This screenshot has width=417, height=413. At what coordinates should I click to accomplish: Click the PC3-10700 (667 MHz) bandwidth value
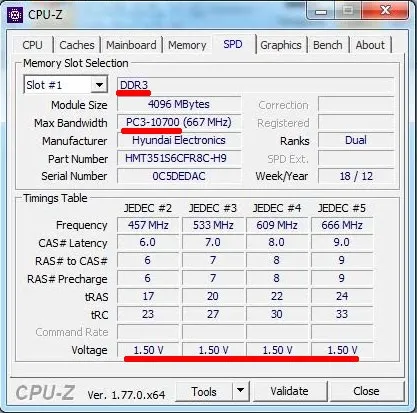pos(179,122)
